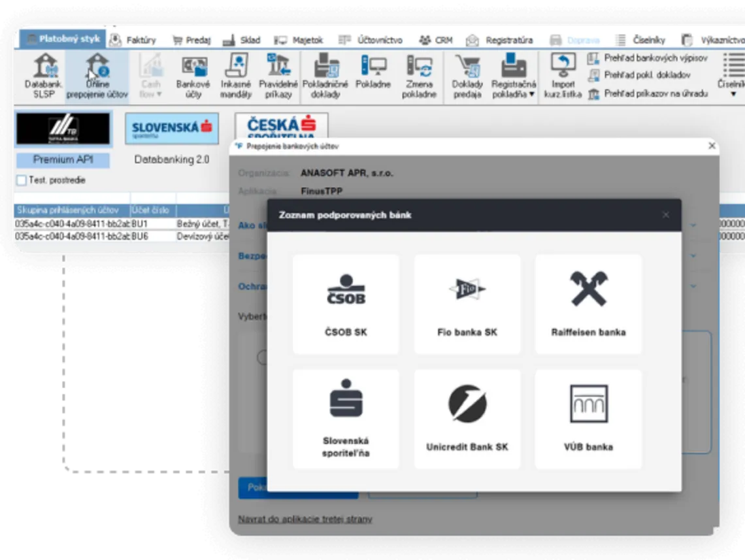Click 'Devízový úče' cell
Viewport: 745px width, 560px height.
203,236
